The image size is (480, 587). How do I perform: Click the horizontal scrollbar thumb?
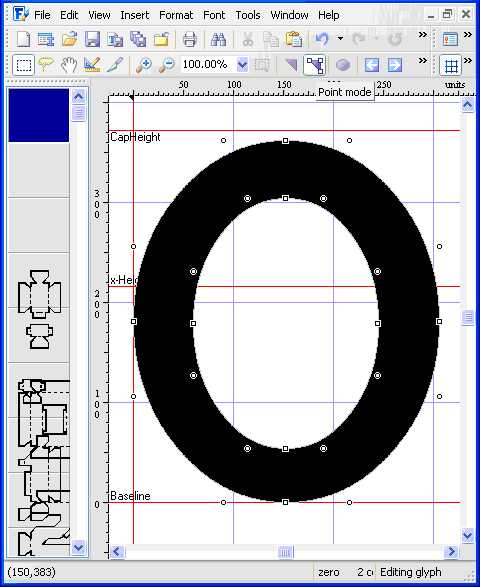click(x=285, y=552)
